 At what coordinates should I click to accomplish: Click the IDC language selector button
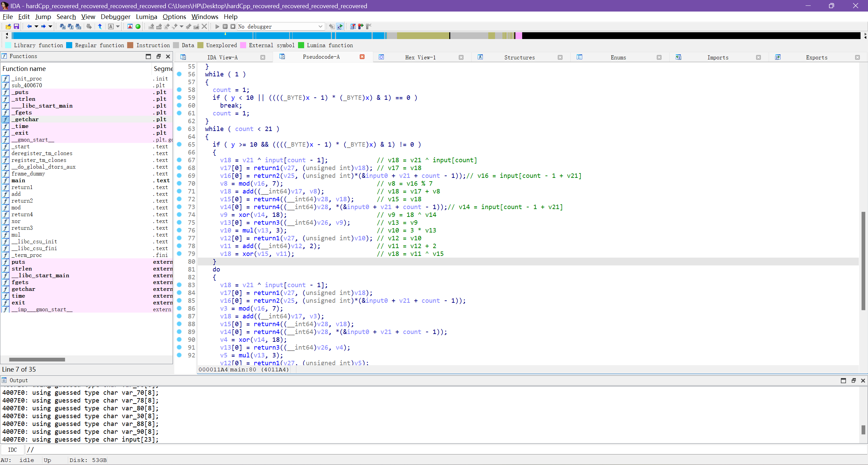(x=13, y=450)
